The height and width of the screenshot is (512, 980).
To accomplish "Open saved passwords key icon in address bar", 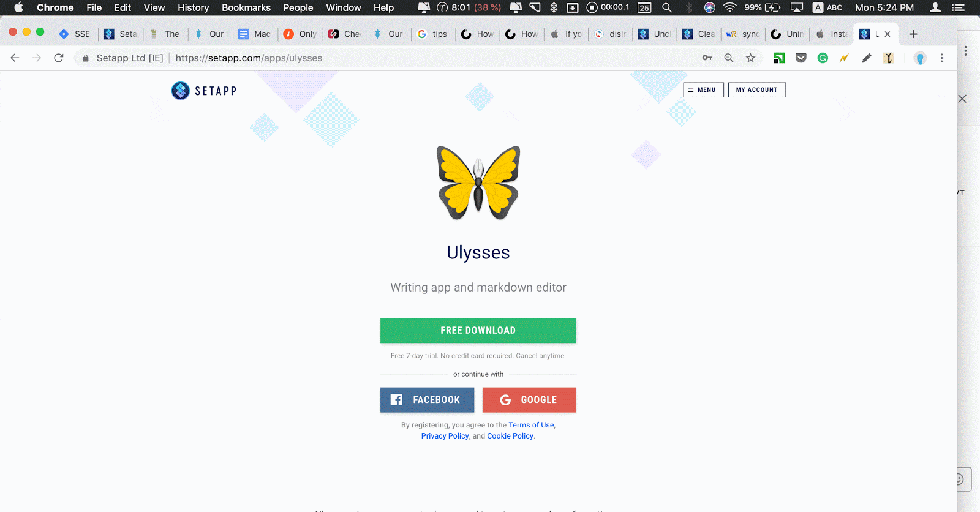I will [707, 58].
